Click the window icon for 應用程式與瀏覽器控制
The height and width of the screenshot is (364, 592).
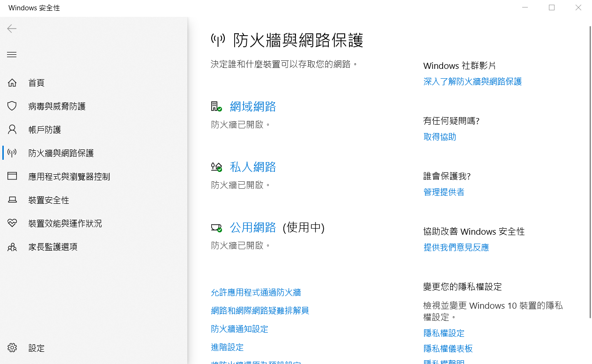[12, 176]
